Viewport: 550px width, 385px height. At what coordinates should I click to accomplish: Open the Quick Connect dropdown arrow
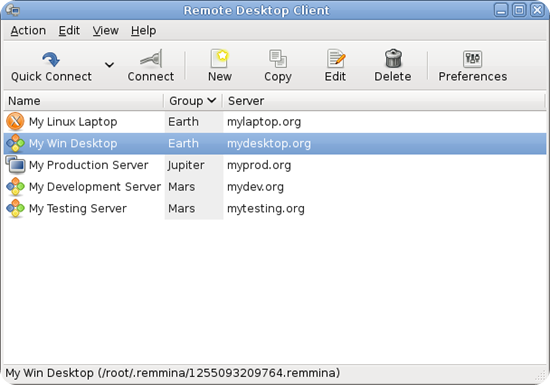(x=109, y=65)
